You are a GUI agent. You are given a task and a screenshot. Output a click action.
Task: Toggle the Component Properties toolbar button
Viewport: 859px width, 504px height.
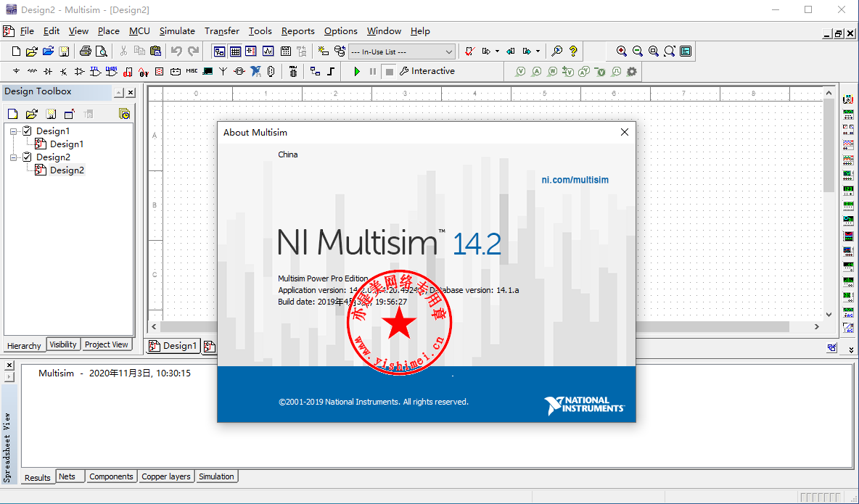pos(251,51)
